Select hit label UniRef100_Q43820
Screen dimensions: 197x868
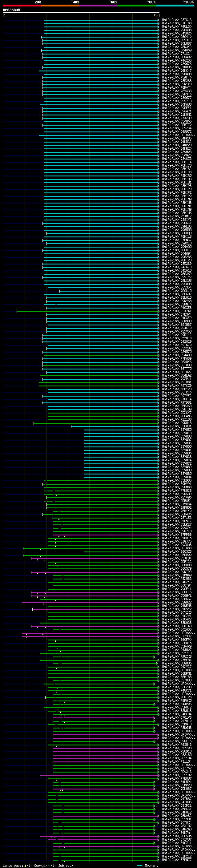tap(177, 33)
